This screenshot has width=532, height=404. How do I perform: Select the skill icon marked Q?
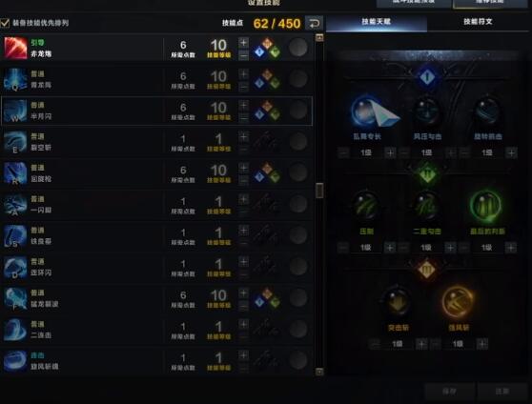pyautogui.click(x=15, y=79)
